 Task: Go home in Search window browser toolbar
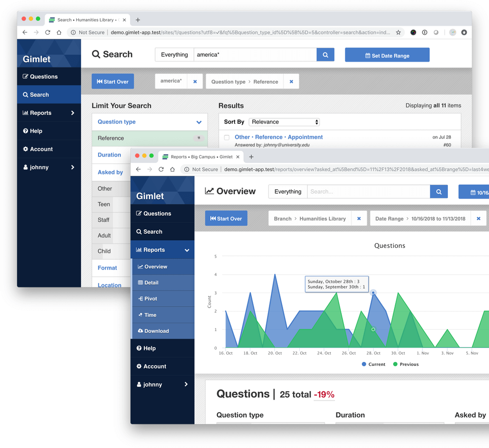[x=59, y=32]
